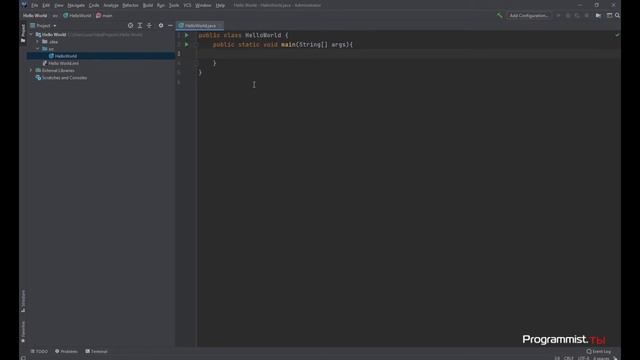Screen dimensions: 640x360
Task: Open the Window menu
Action: [203, 5]
